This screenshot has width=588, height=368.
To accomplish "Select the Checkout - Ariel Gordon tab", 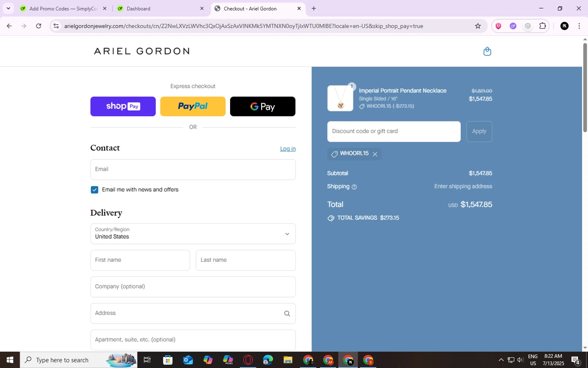I will [258, 8].
